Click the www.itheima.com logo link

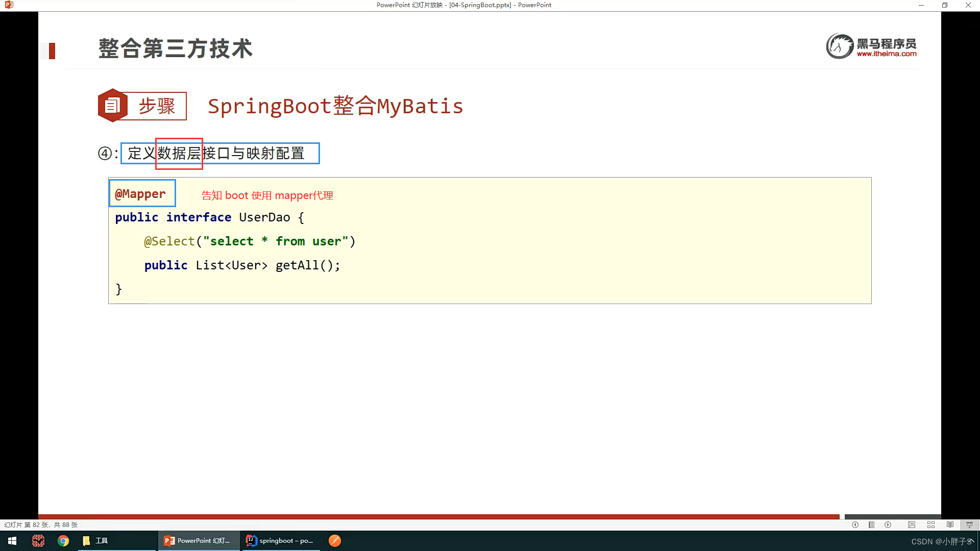coord(887,54)
